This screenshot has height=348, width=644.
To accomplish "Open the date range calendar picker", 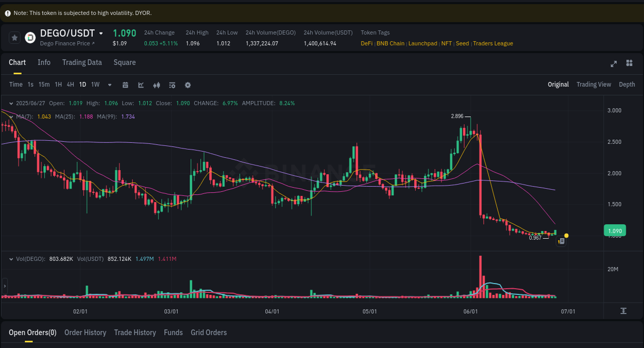I will pos(125,85).
